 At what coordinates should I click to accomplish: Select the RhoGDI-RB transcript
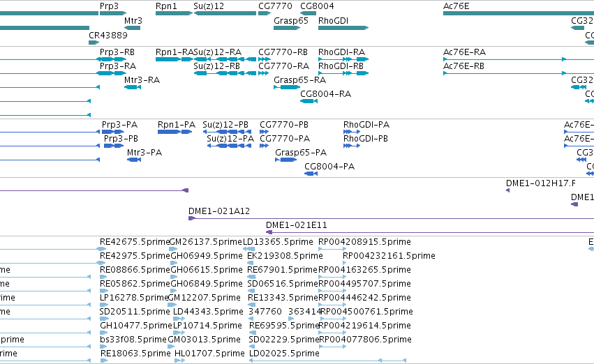343,73
